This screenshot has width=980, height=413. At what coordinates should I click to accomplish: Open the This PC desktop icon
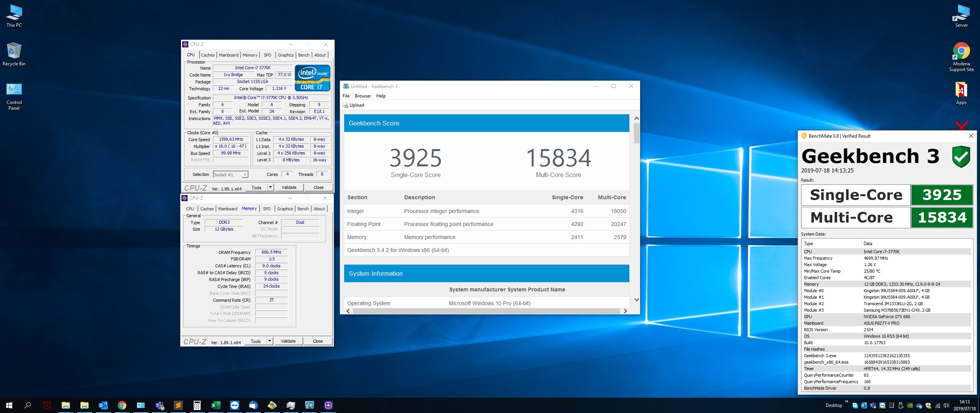pyautogui.click(x=14, y=16)
